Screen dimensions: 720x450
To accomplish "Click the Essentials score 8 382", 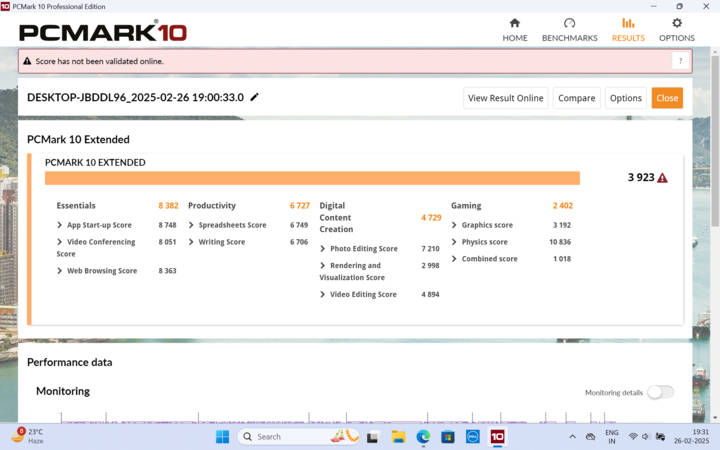I will (x=168, y=206).
